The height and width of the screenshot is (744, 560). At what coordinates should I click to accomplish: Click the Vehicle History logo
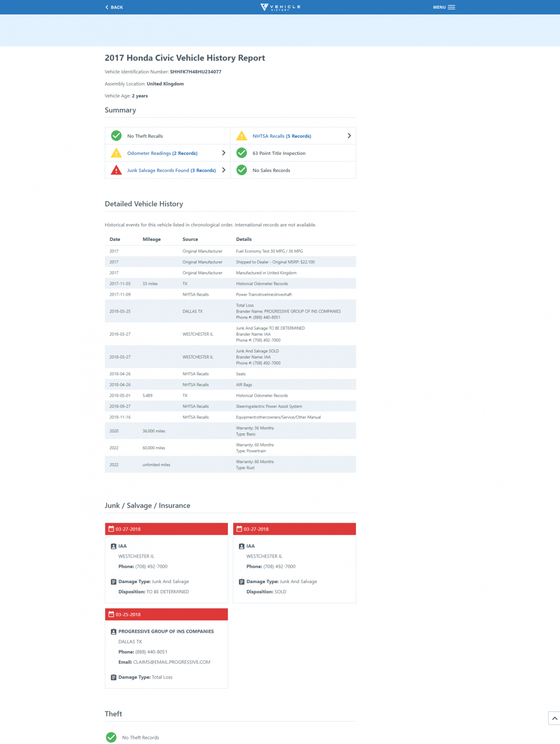coord(280,7)
